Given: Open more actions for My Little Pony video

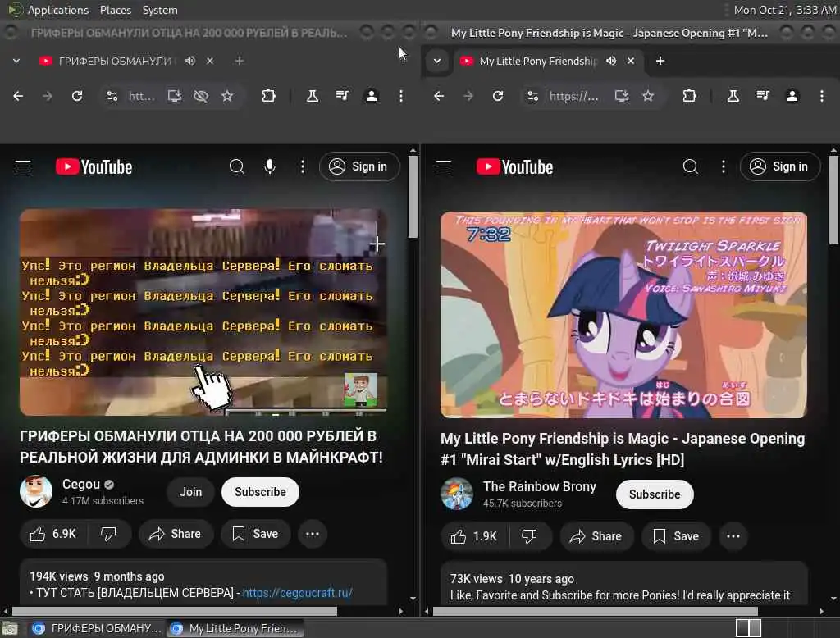Looking at the screenshot, I should click(733, 536).
